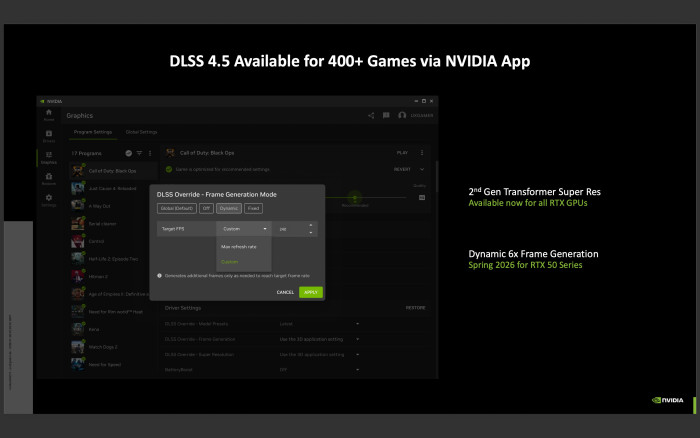Viewport: 700px width, 438px height.
Task: Open the Target FPS Custom dropdown
Action: click(x=244, y=229)
